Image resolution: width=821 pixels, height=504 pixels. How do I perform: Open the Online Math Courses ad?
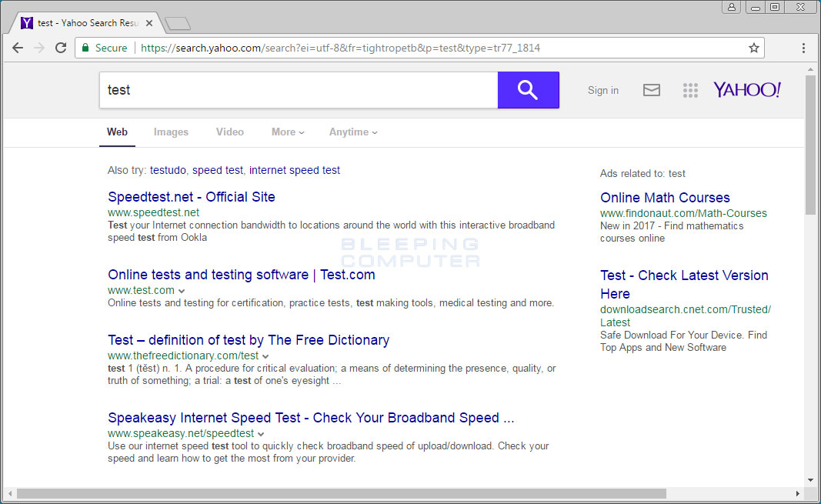click(x=665, y=197)
